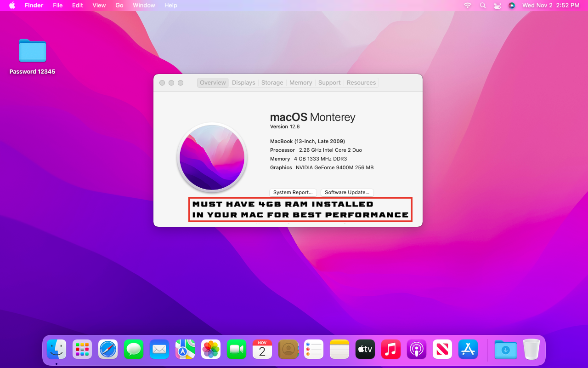Viewport: 588px width, 368px height.
Task: Click the Software Update button
Action: pyautogui.click(x=347, y=192)
